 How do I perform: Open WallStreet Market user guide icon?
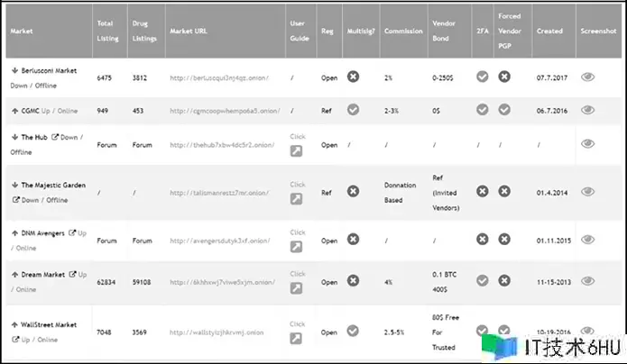coord(296,339)
